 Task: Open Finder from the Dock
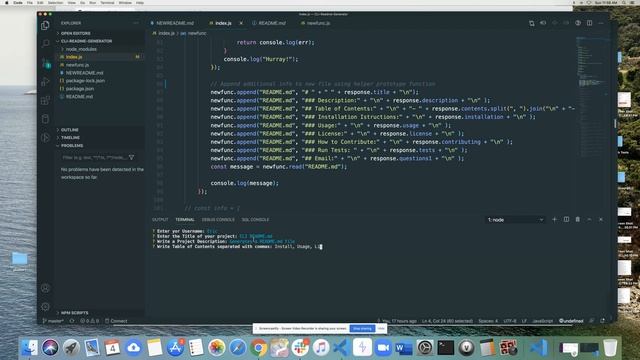29,348
